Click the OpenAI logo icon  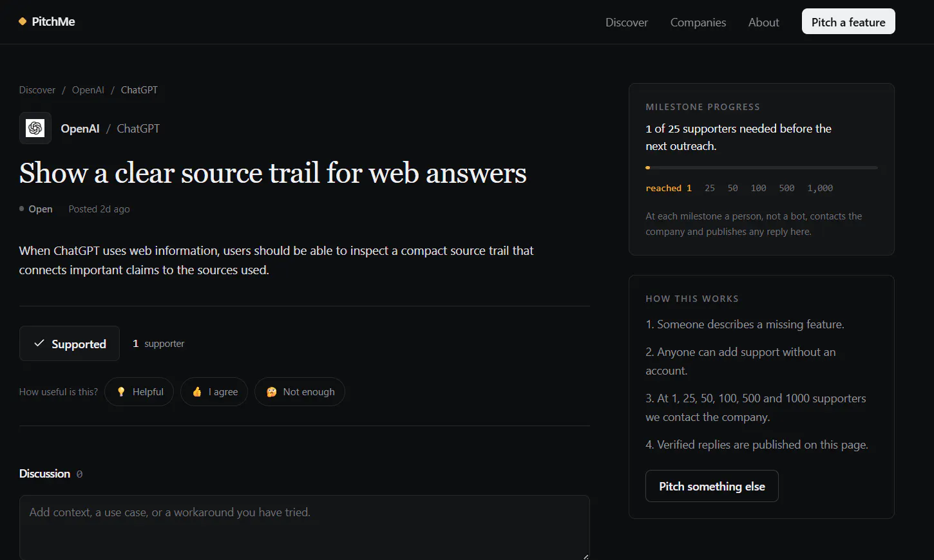(x=35, y=128)
